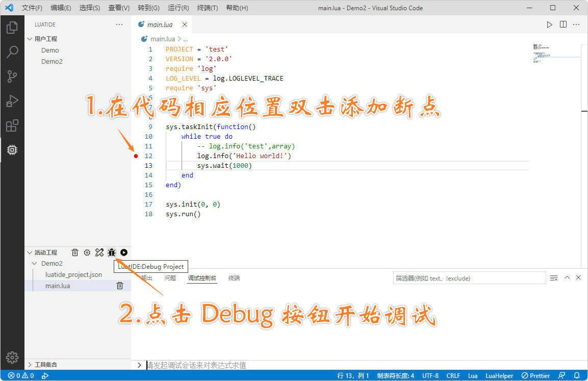Run the file with editor play icon
588x381 pixels.
[549, 25]
